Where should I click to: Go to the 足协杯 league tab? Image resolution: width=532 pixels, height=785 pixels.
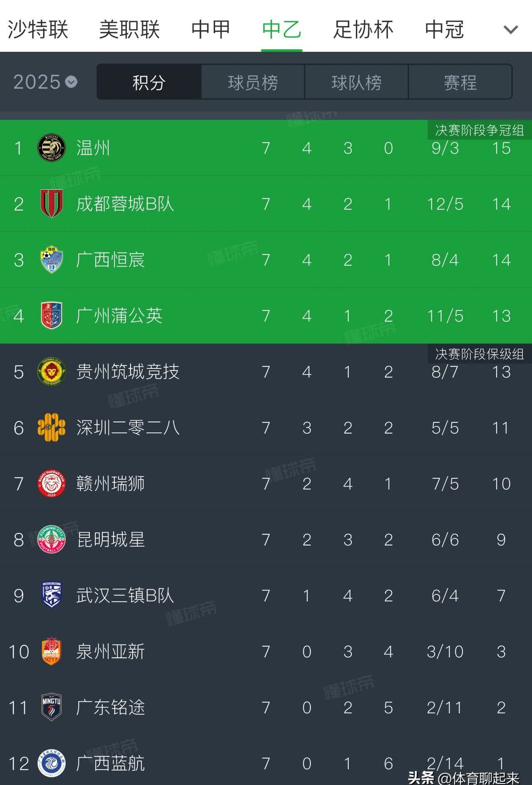pos(363,30)
